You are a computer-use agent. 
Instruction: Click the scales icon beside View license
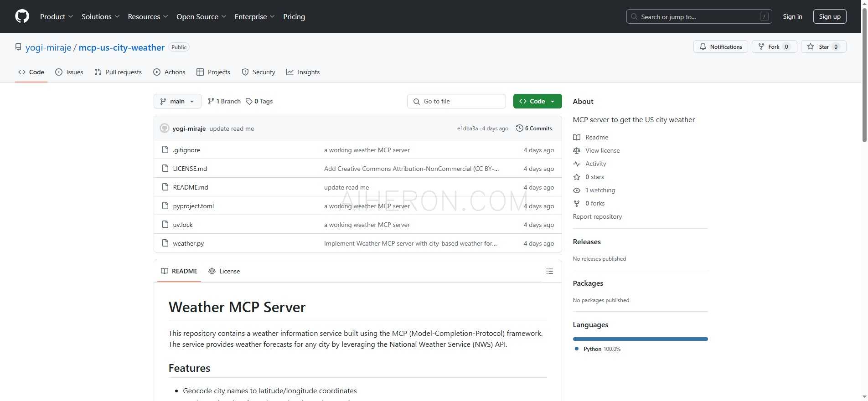tap(577, 150)
